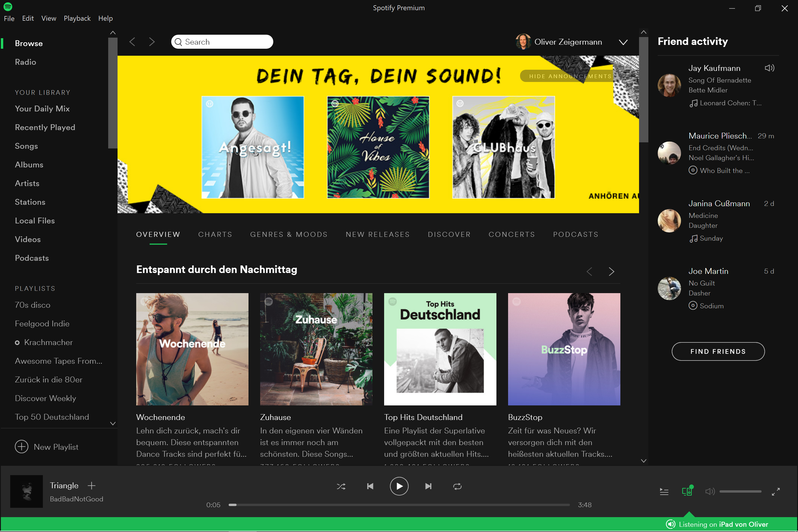Open Local Files in library
This screenshot has width=798, height=532.
pos(35,220)
